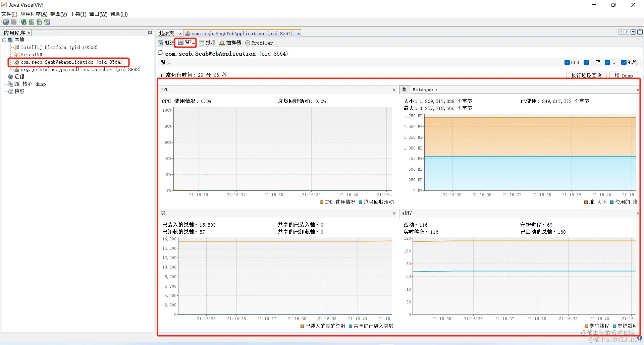Switch to the 线程 view tab

(x=207, y=43)
